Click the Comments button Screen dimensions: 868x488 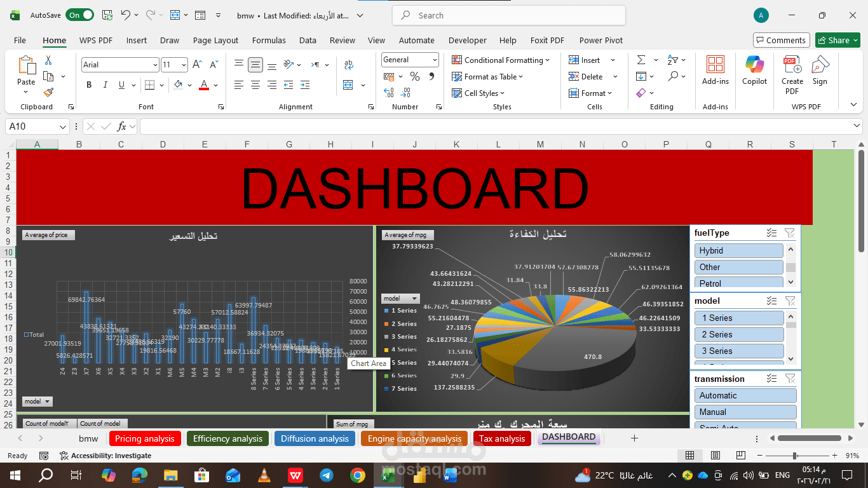pos(781,40)
